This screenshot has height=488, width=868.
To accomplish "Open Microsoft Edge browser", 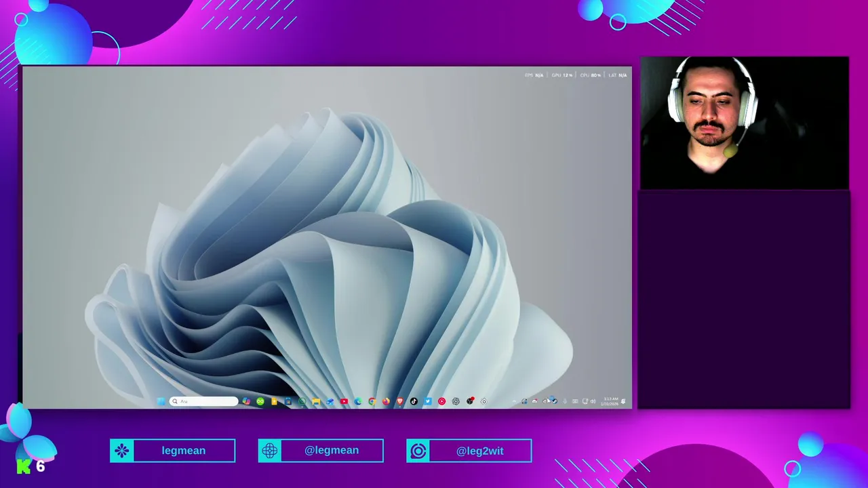I will (x=358, y=401).
